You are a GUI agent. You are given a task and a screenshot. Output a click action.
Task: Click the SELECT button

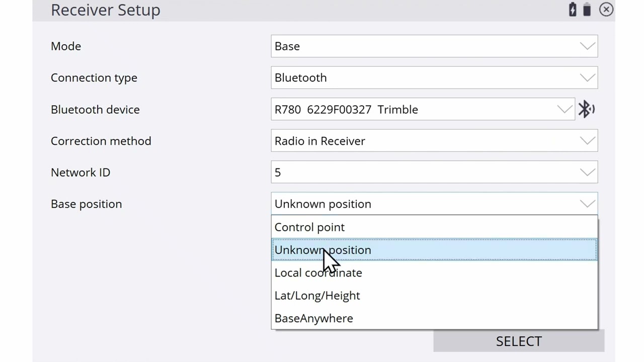pyautogui.click(x=519, y=341)
